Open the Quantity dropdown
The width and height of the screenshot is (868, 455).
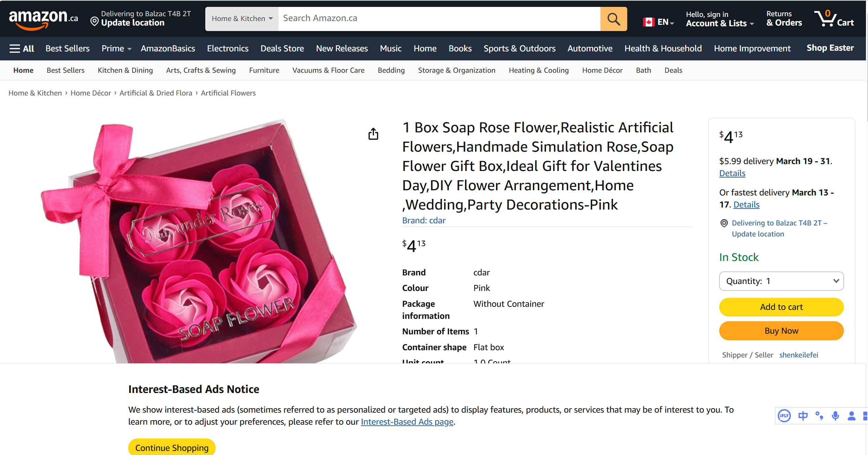(781, 281)
